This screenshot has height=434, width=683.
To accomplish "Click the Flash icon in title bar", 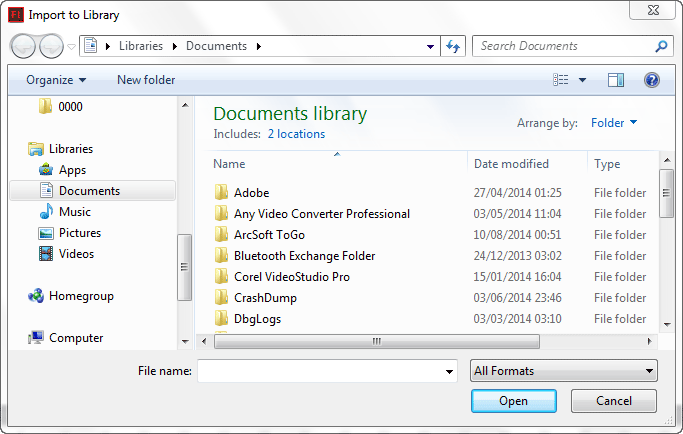I will coord(16,15).
